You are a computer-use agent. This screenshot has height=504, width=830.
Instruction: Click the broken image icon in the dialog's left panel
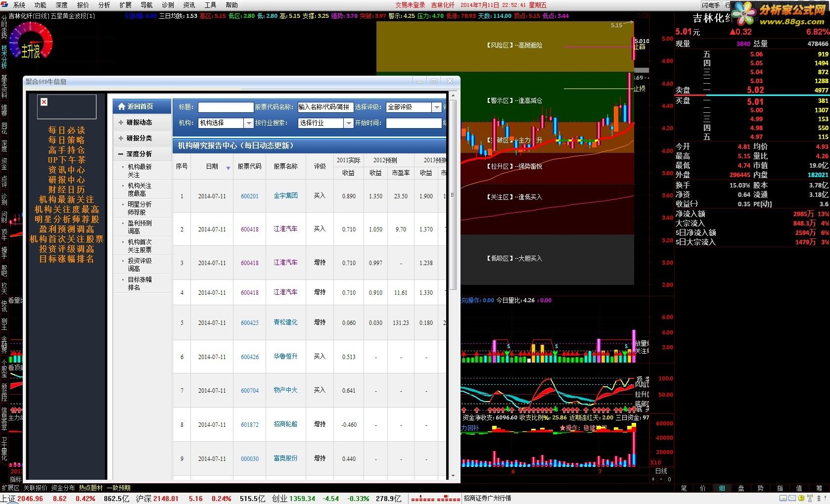[44, 102]
